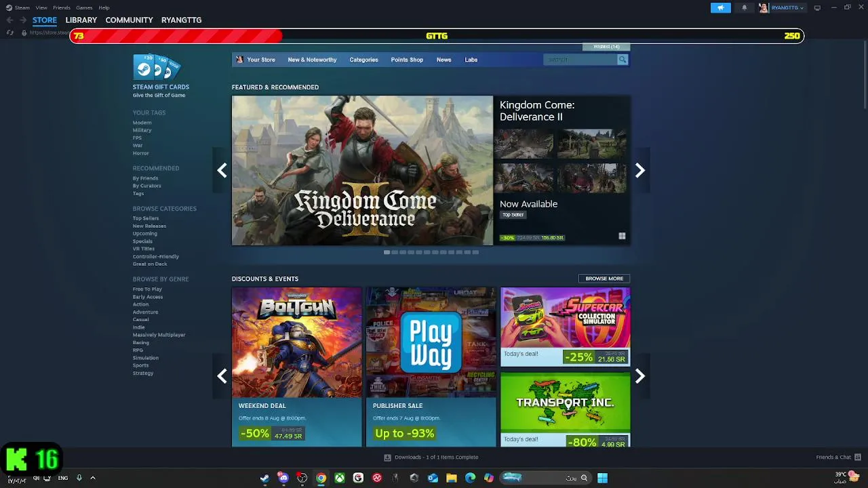The image size is (868, 488).
Task: Go forward with the navigation forward arrow
Action: click(22, 20)
